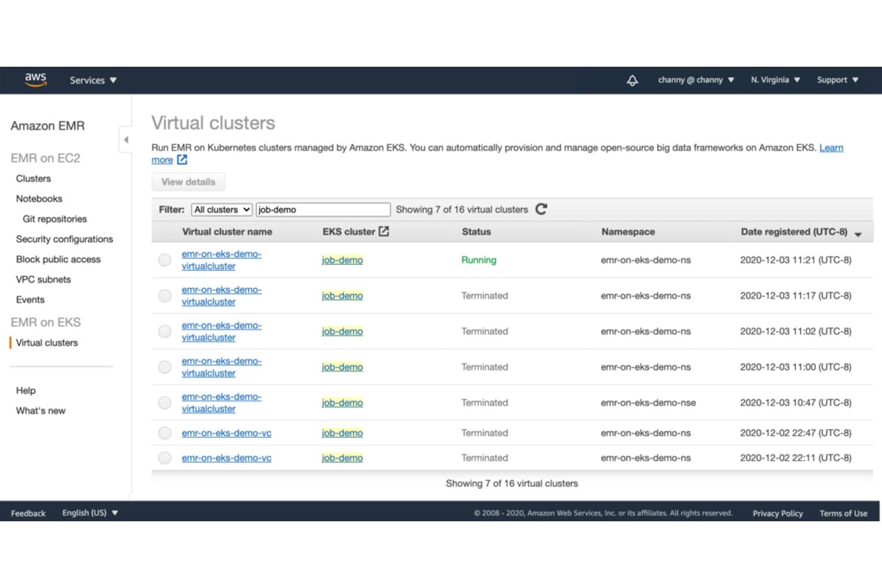This screenshot has width=882, height=588.
Task: Open the notifications bell icon
Action: 632,80
